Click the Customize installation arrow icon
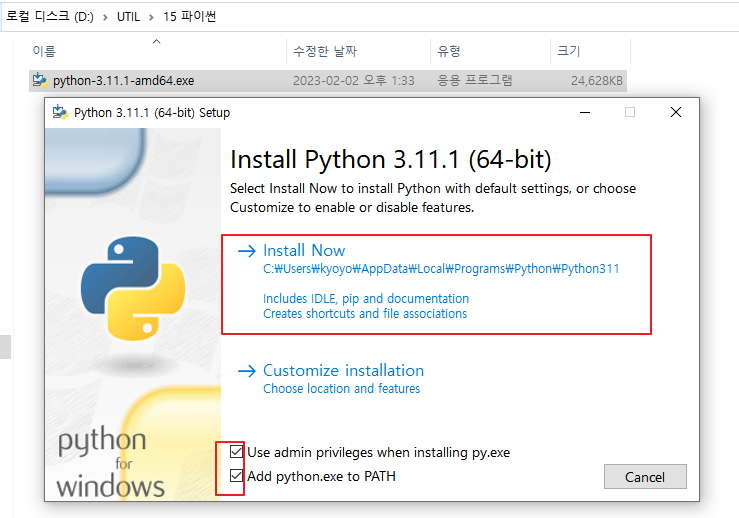Viewport: 739px width, 518px height. (247, 371)
